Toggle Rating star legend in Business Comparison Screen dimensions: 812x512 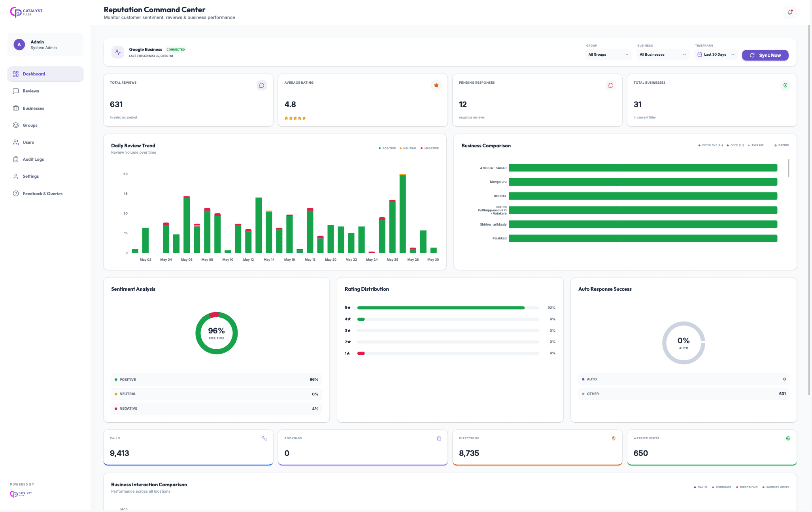pyautogui.click(x=782, y=145)
